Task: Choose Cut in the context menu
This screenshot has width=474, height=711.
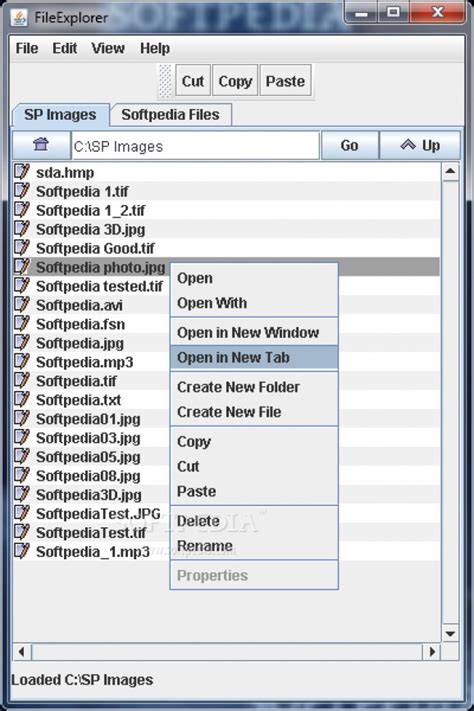Action: tap(254, 466)
